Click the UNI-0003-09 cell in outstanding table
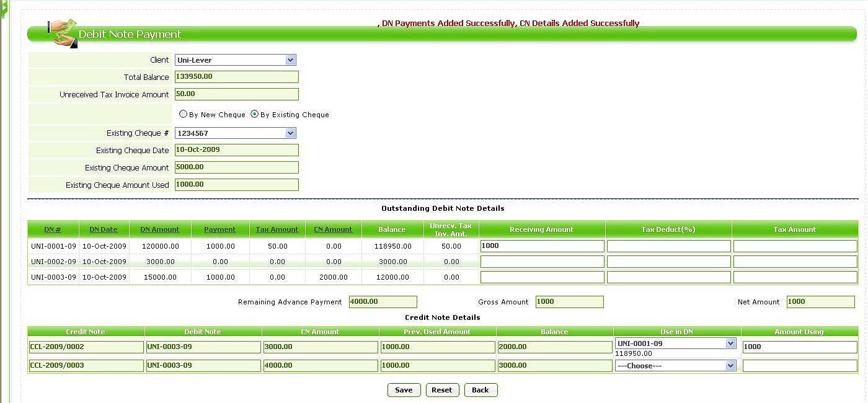The image size is (868, 403). pyautogui.click(x=54, y=277)
